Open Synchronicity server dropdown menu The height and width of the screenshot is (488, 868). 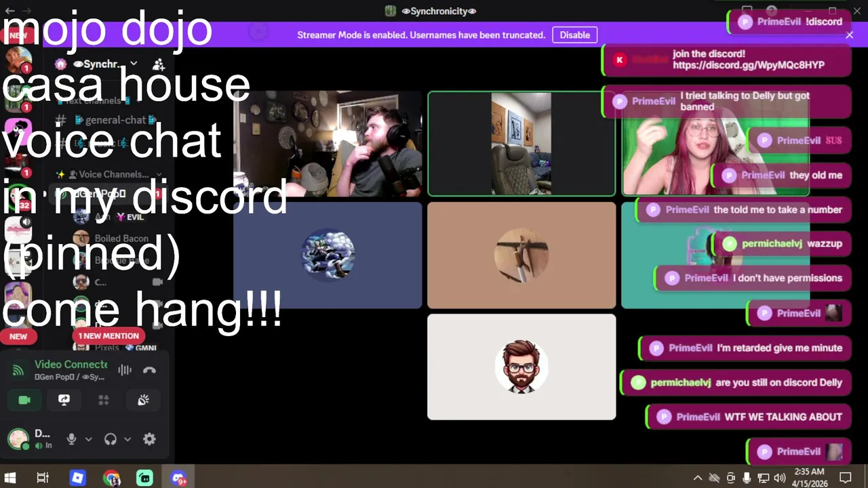click(134, 64)
